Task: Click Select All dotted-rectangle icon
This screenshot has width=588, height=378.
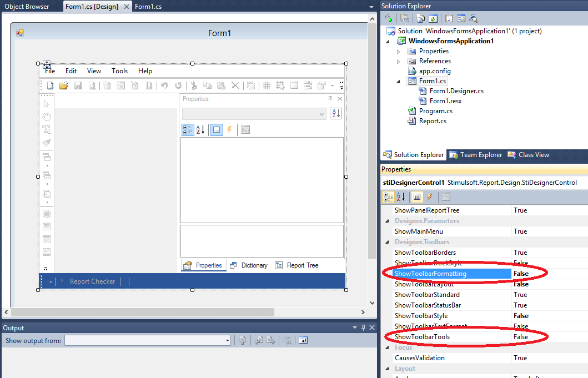Action: [251, 85]
